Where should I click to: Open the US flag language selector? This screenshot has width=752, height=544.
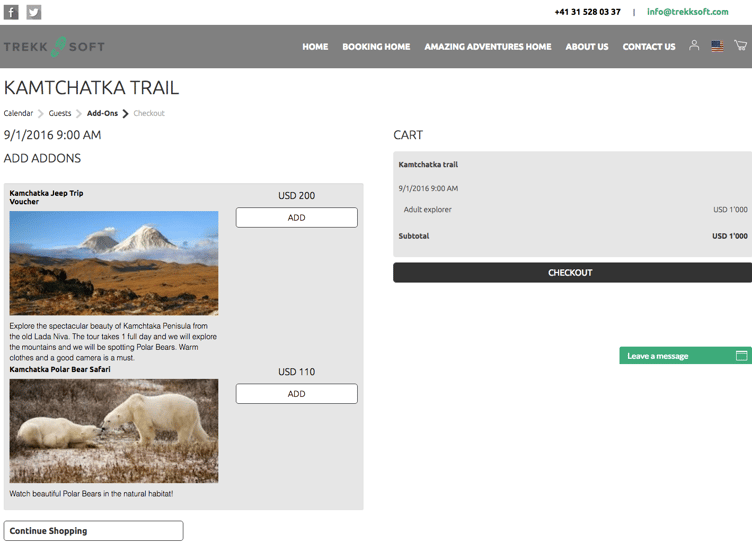click(x=717, y=46)
